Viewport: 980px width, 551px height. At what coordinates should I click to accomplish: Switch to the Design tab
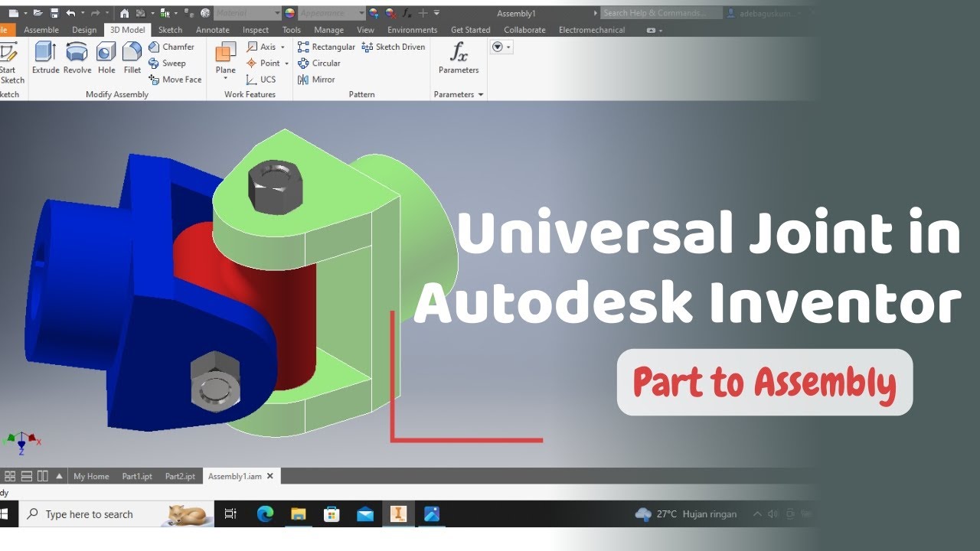(x=84, y=30)
